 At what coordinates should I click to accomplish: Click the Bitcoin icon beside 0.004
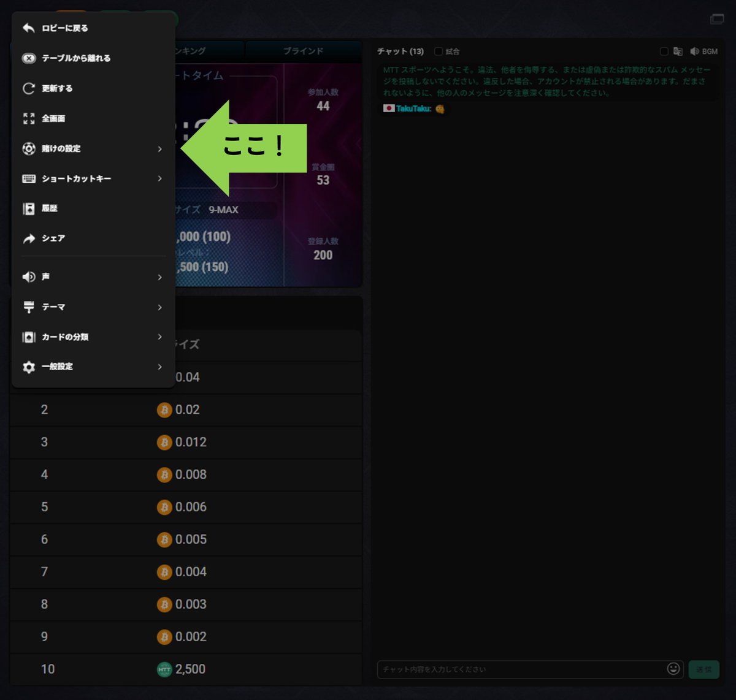tap(164, 573)
